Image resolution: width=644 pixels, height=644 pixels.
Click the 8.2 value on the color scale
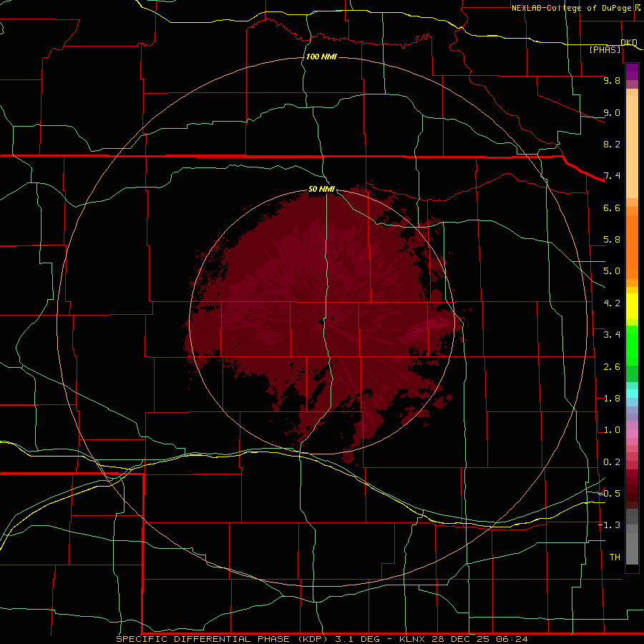(x=612, y=144)
